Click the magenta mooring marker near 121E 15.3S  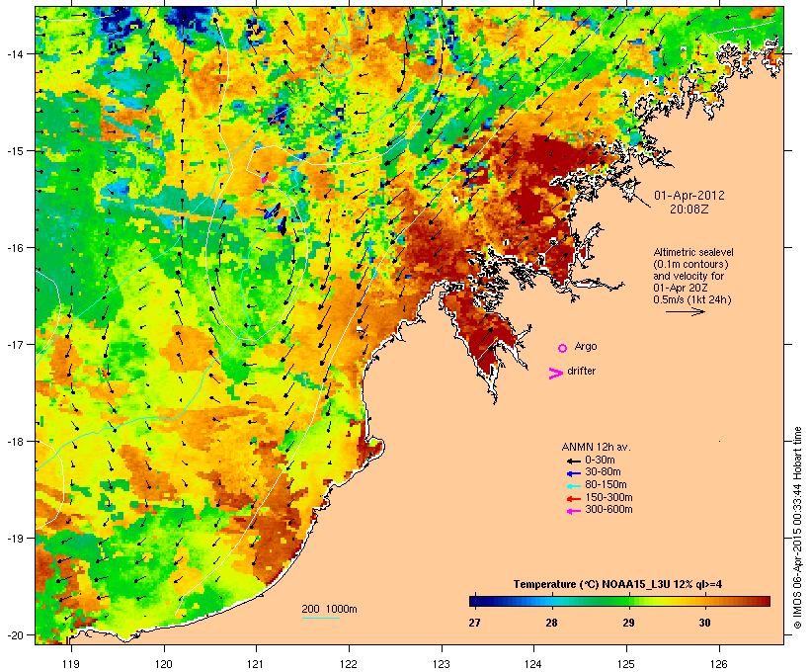tap(265, 179)
